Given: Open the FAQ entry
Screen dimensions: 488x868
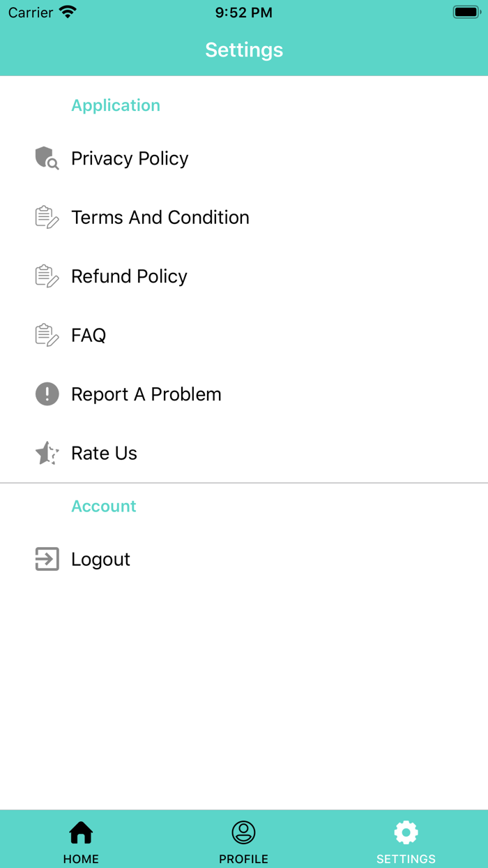Looking at the screenshot, I should click(89, 336).
